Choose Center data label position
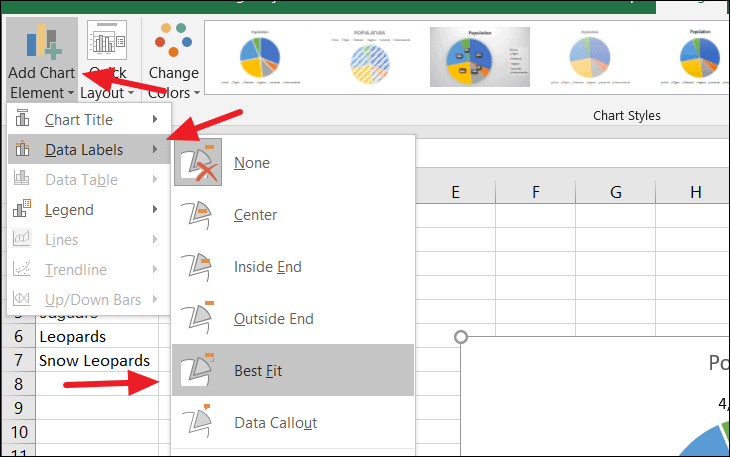This screenshot has width=730, height=457. point(293,215)
